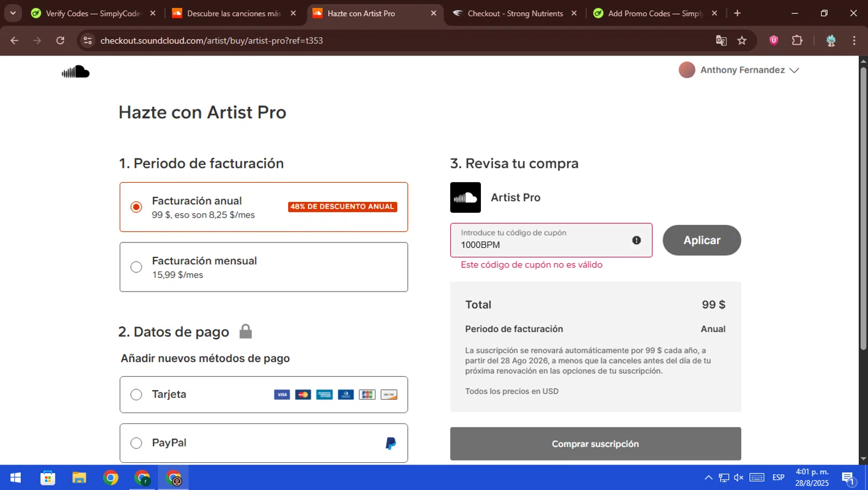This screenshot has width=868, height=490.
Task: Open the uBlock shield extension icon
Action: click(x=774, y=40)
